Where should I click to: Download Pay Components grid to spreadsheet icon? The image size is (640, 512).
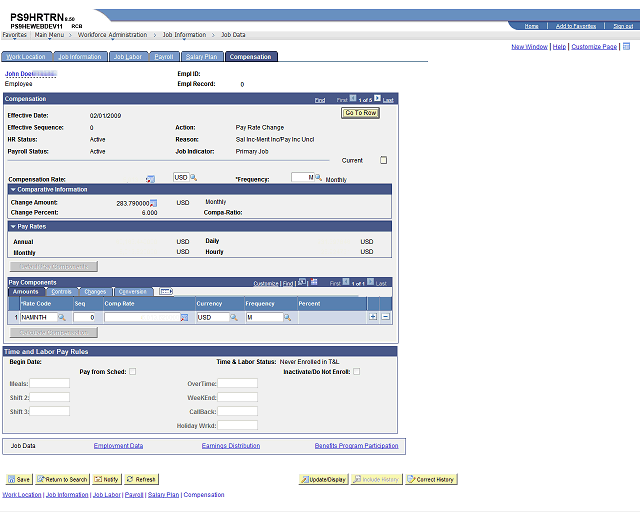tap(314, 282)
